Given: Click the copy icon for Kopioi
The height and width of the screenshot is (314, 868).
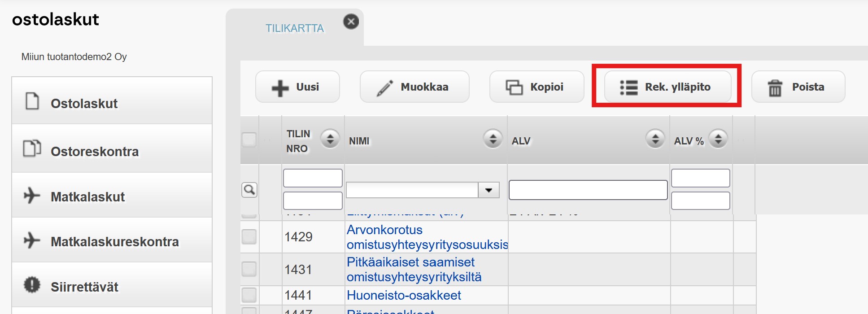Looking at the screenshot, I should coord(514,87).
